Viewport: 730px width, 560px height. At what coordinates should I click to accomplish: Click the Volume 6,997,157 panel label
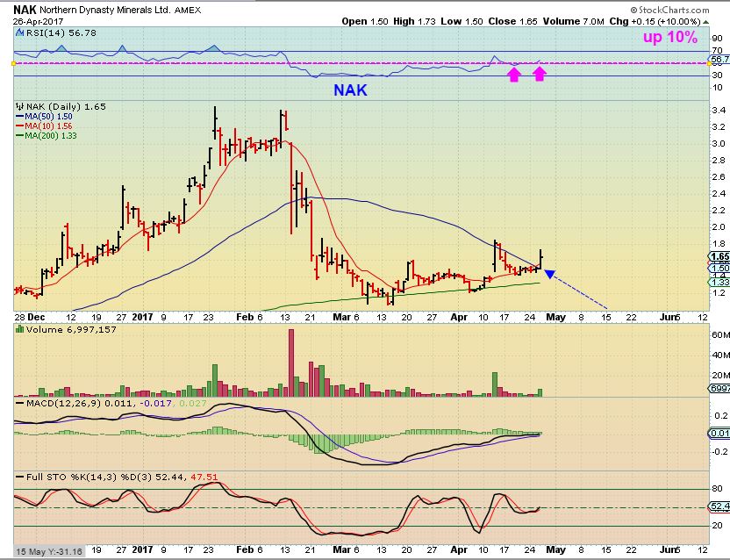coord(71,329)
